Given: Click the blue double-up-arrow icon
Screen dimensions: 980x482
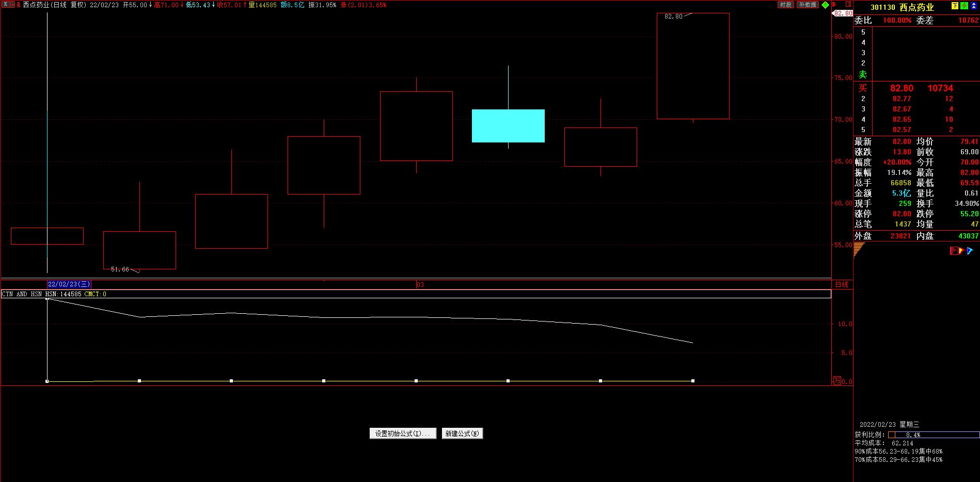Looking at the screenshot, I should (x=973, y=6).
